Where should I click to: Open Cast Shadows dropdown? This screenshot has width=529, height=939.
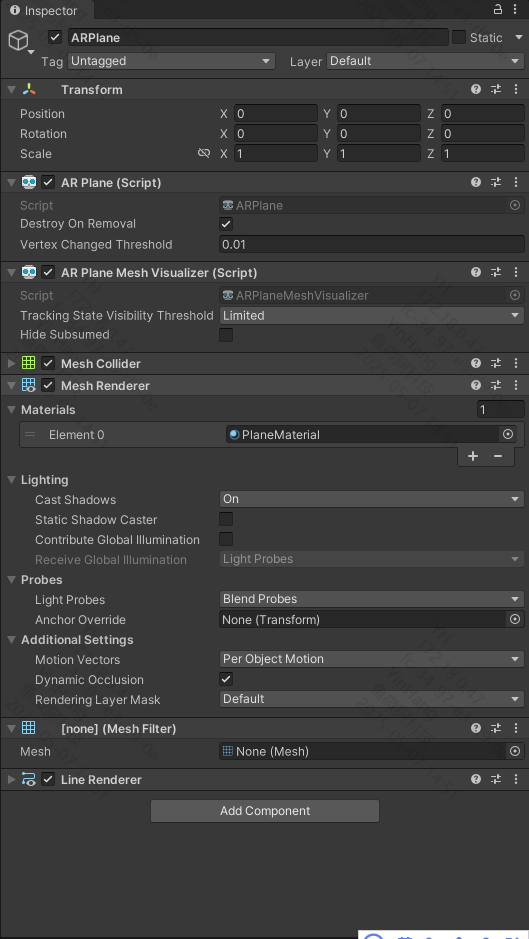pyautogui.click(x=371, y=499)
